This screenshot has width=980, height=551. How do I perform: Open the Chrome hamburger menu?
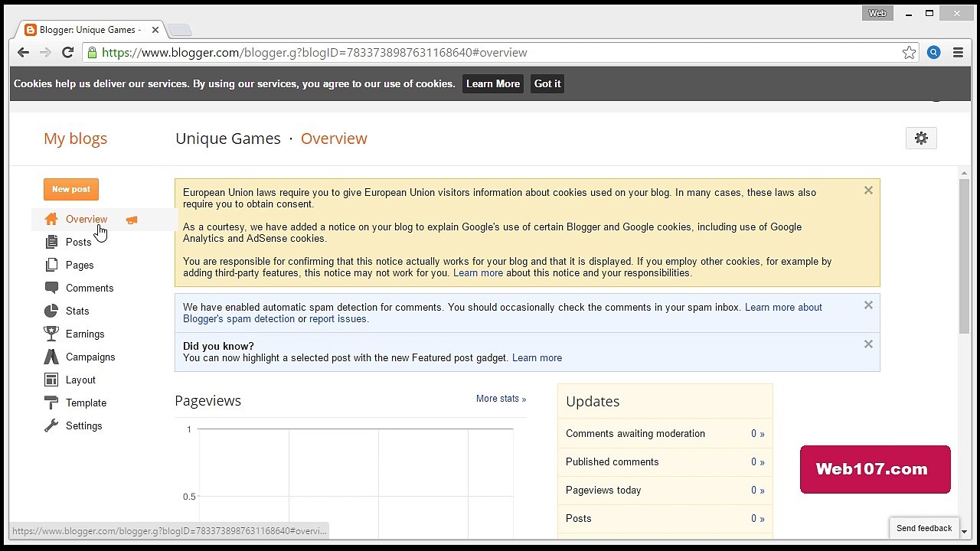pos(958,53)
